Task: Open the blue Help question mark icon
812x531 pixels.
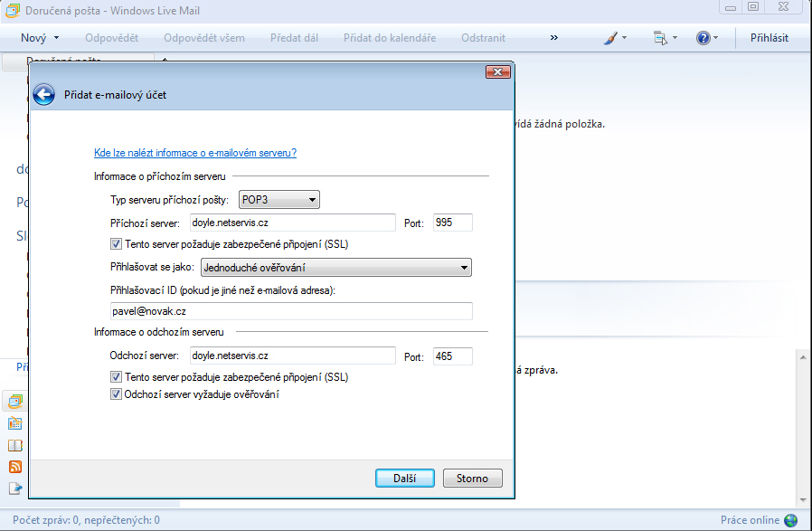Action: [x=703, y=38]
